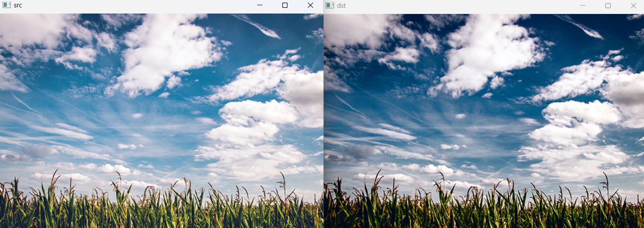Close the dst window
644x228 pixels.
633,5
